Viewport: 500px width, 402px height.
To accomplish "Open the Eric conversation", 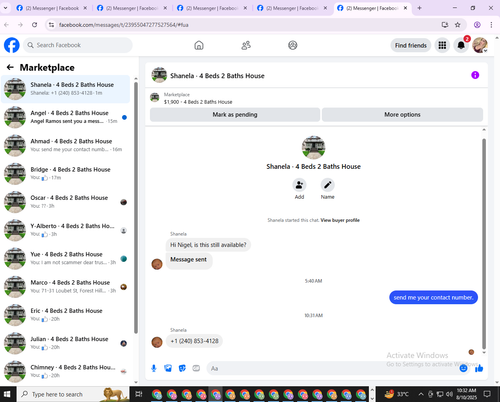I will pos(65,315).
